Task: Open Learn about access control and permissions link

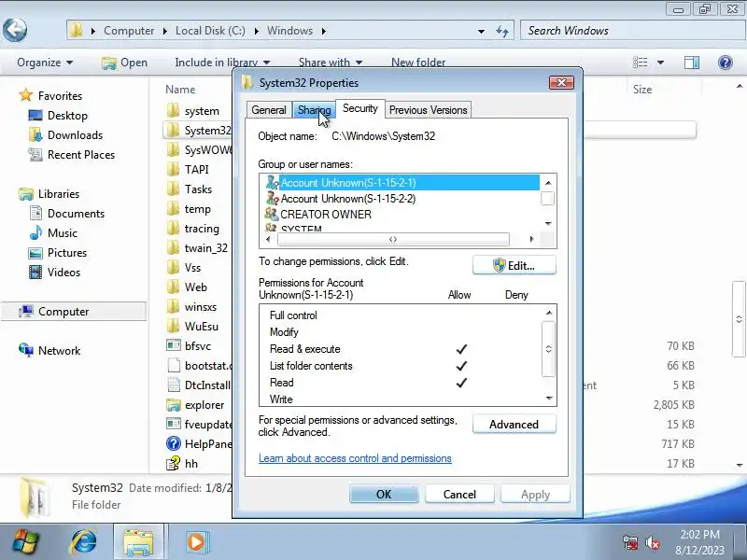Action: [355, 458]
